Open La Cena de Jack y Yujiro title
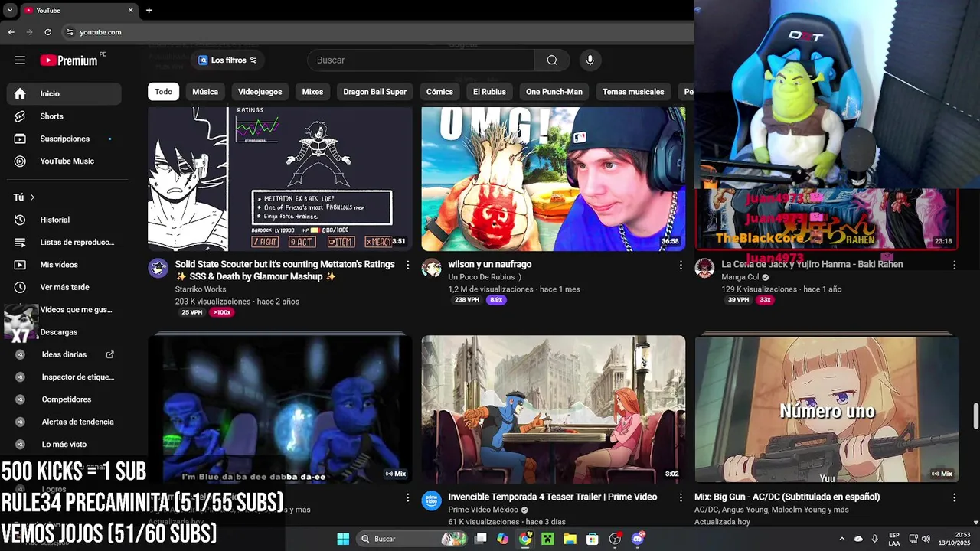 point(812,264)
